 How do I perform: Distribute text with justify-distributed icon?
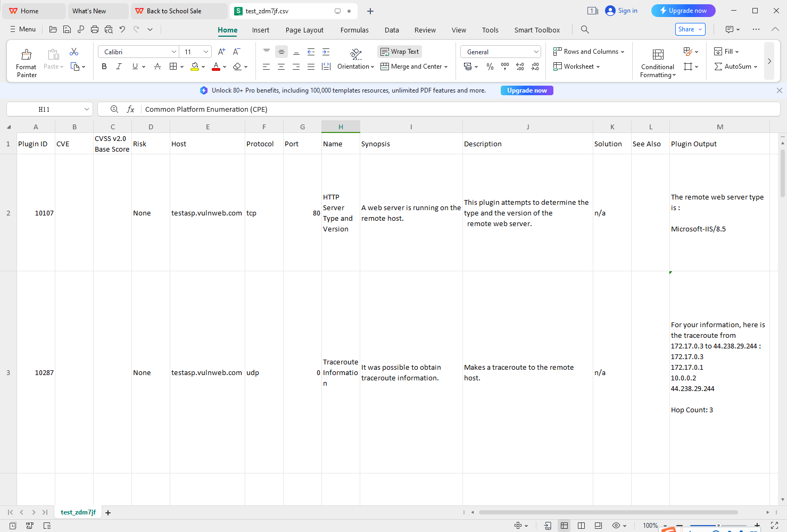coord(326,66)
